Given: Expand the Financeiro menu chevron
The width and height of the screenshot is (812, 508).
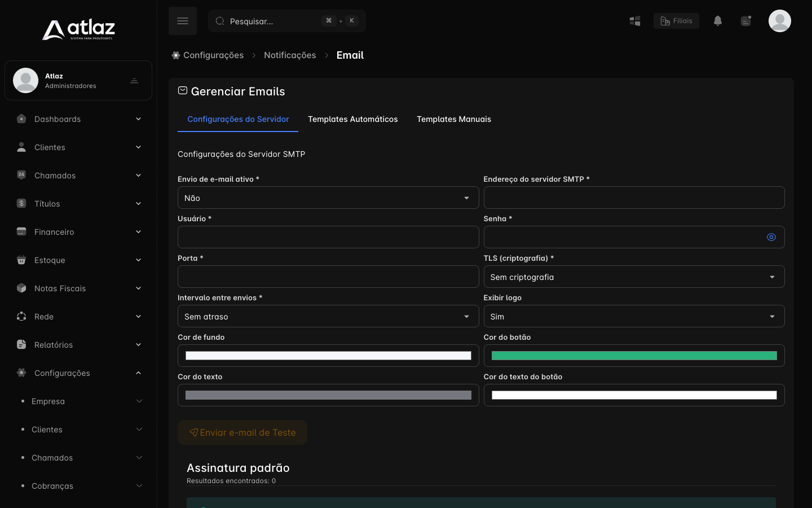Looking at the screenshot, I should click(138, 231).
